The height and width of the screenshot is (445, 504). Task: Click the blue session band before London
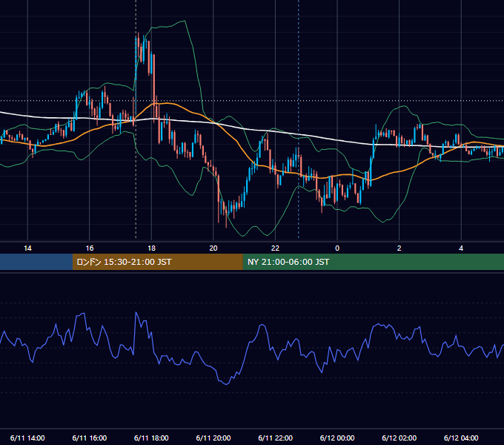[x=36, y=262]
